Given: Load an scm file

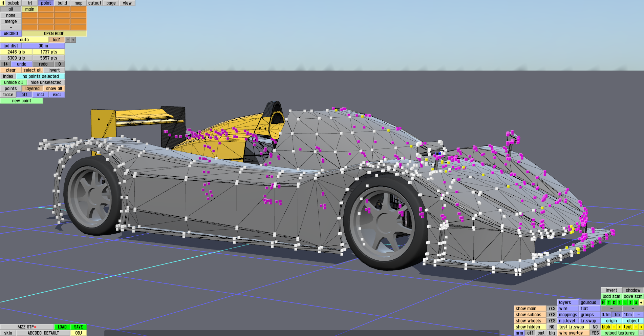Looking at the screenshot, I should [x=611, y=296].
